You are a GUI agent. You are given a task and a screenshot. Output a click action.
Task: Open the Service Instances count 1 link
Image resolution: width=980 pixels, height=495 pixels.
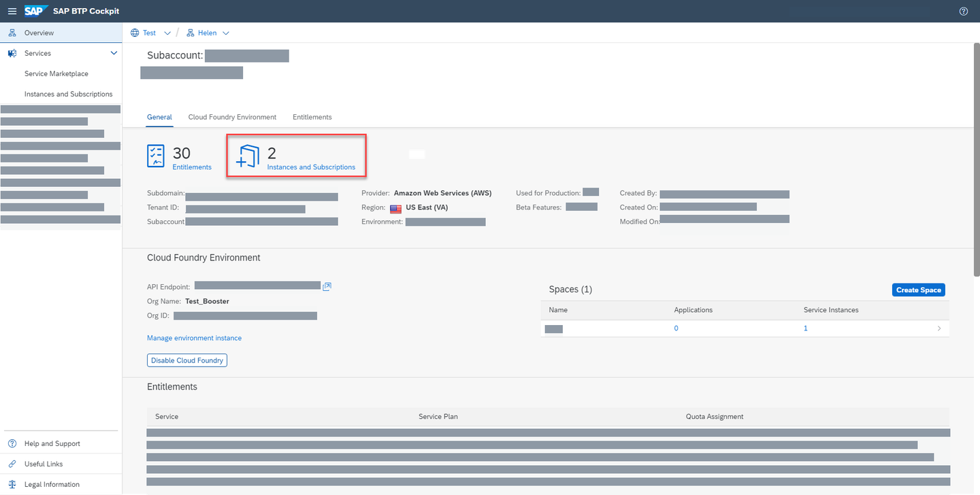806,328
